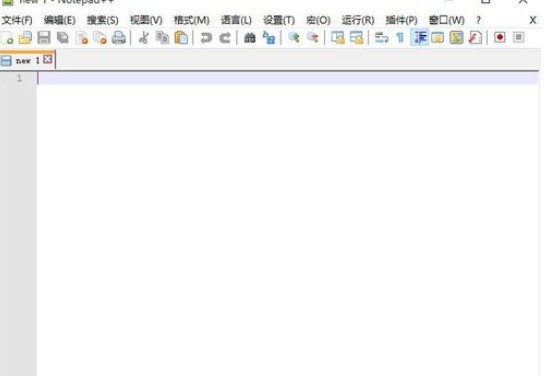Open the 格式(M) menu
Image resolution: width=549 pixels, height=376 pixels.
click(x=192, y=20)
